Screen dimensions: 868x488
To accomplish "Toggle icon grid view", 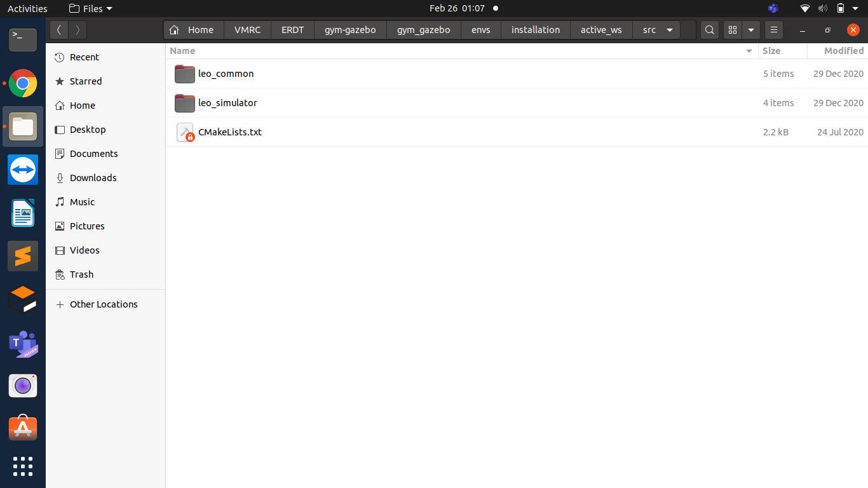I will click(x=733, y=30).
